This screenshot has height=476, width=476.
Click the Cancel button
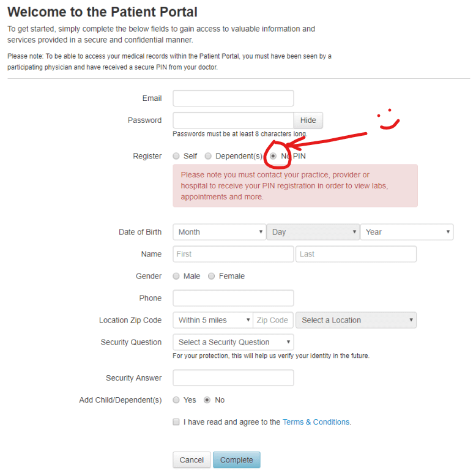coord(192,460)
